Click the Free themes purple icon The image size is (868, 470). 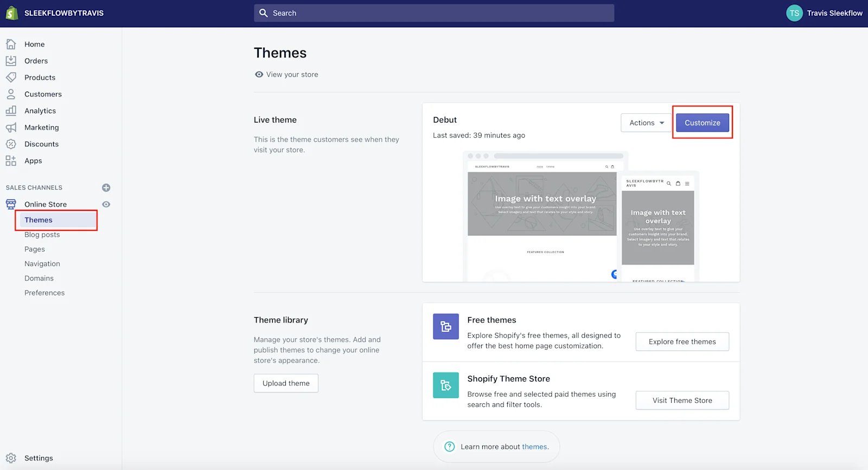point(446,326)
